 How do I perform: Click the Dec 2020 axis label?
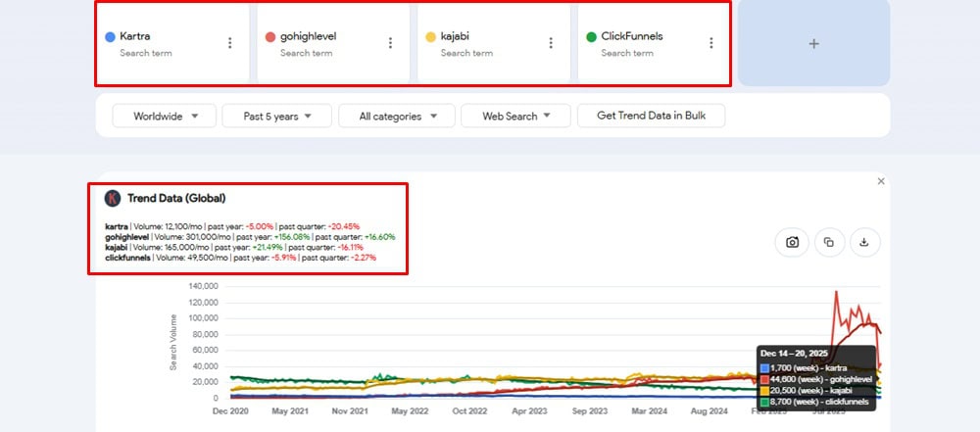pos(229,411)
